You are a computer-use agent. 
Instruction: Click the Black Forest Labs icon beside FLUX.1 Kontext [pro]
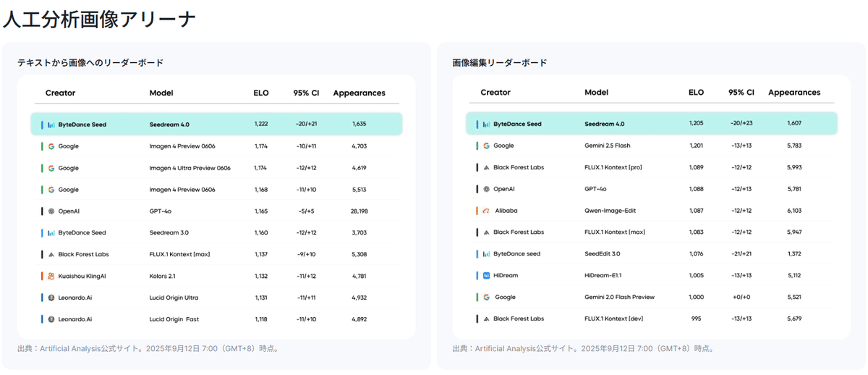coord(486,167)
